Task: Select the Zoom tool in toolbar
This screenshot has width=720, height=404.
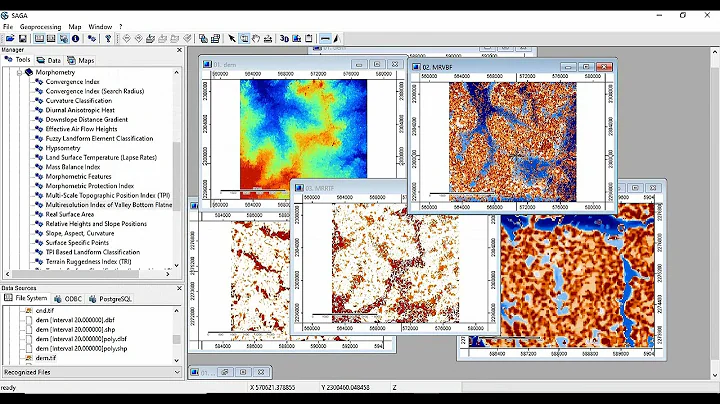Action: coord(244,39)
